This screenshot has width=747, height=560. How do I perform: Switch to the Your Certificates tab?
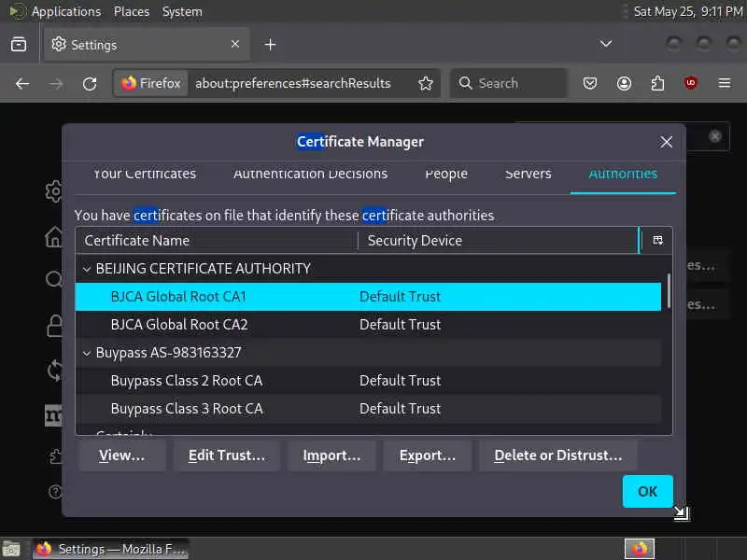pyautogui.click(x=145, y=174)
